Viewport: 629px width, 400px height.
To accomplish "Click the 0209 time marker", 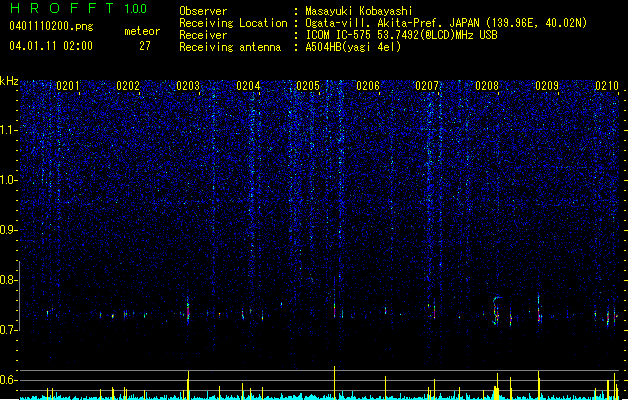I will (547, 85).
